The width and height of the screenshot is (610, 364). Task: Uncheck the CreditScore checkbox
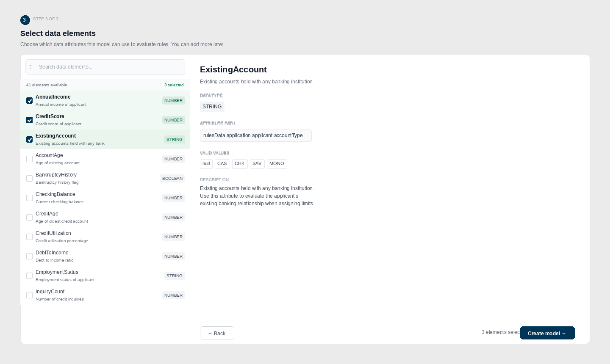click(29, 120)
